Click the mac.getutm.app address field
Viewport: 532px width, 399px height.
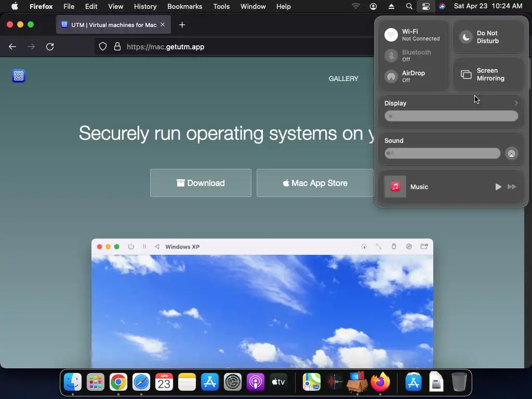pos(234,47)
